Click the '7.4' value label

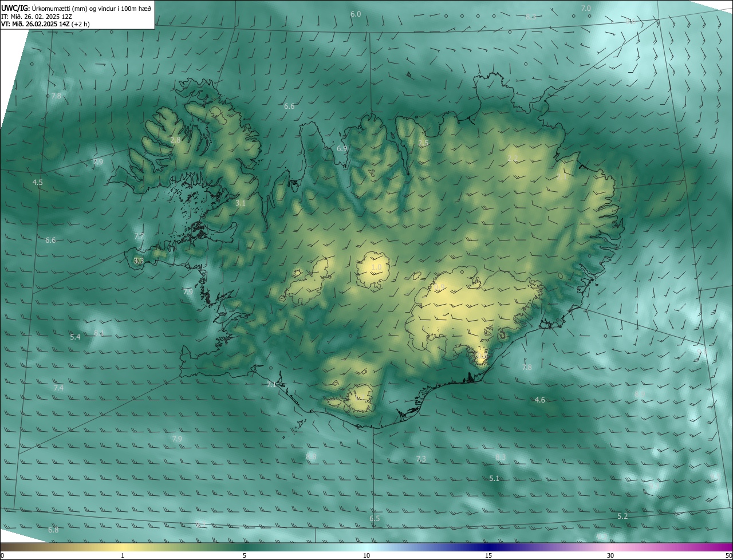[x=58, y=388]
